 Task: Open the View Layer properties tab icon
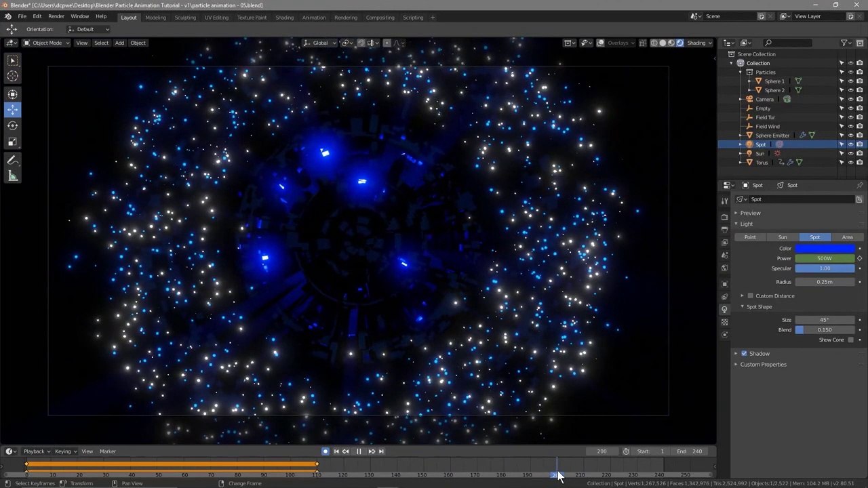(724, 242)
